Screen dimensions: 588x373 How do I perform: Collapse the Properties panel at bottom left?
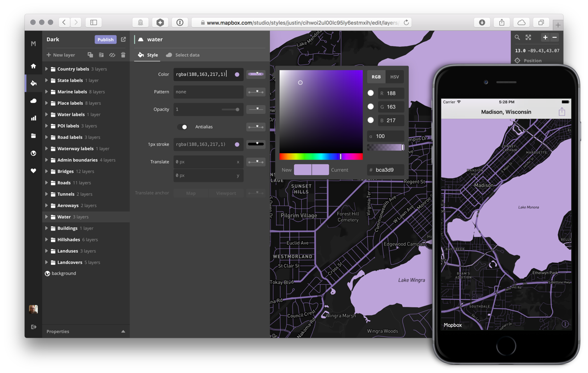coord(123,331)
